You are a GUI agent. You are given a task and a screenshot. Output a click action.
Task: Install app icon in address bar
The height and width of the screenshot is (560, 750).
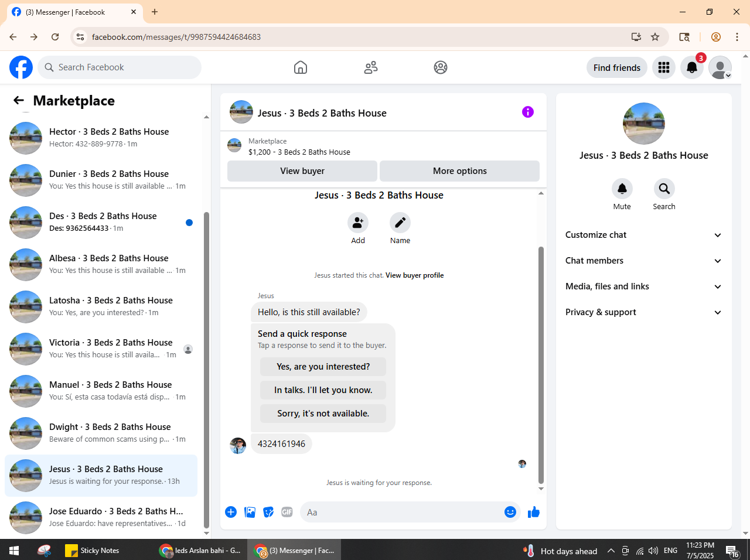tap(636, 37)
